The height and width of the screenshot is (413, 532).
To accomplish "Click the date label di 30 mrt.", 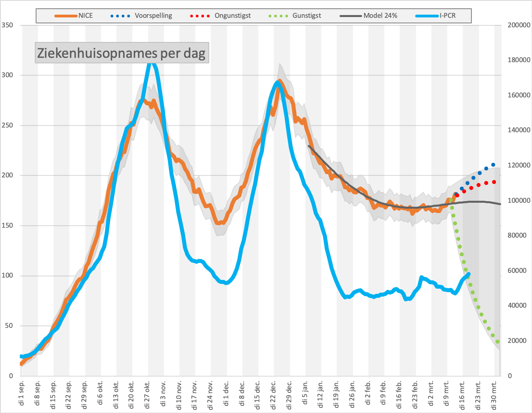I will [494, 395].
